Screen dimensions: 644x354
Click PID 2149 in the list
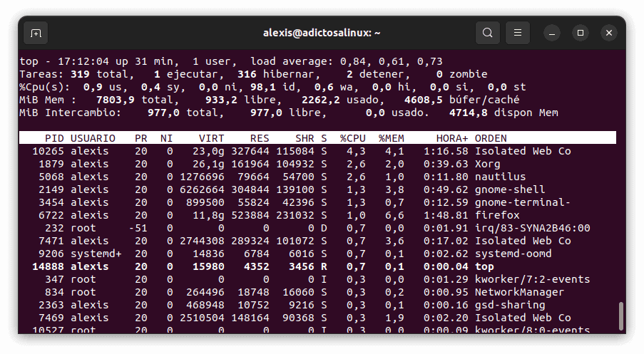point(51,189)
